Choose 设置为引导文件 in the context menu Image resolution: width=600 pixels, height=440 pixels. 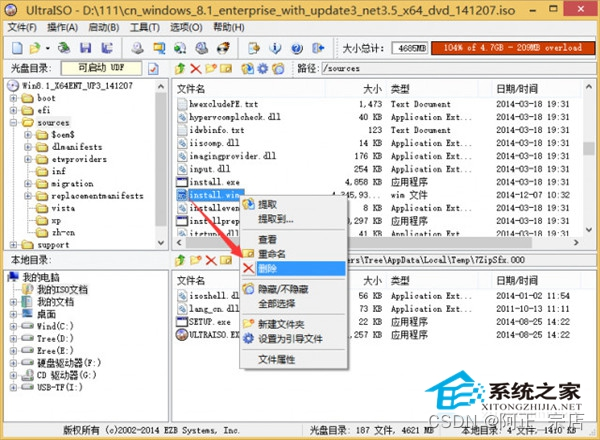(294, 339)
